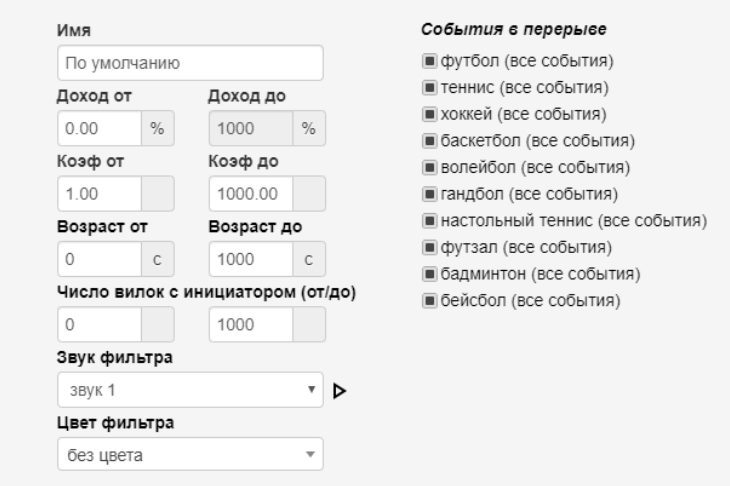This screenshot has width=730, height=486.
Task: Toggle теннис (все события) checkbox
Action: pos(429,87)
